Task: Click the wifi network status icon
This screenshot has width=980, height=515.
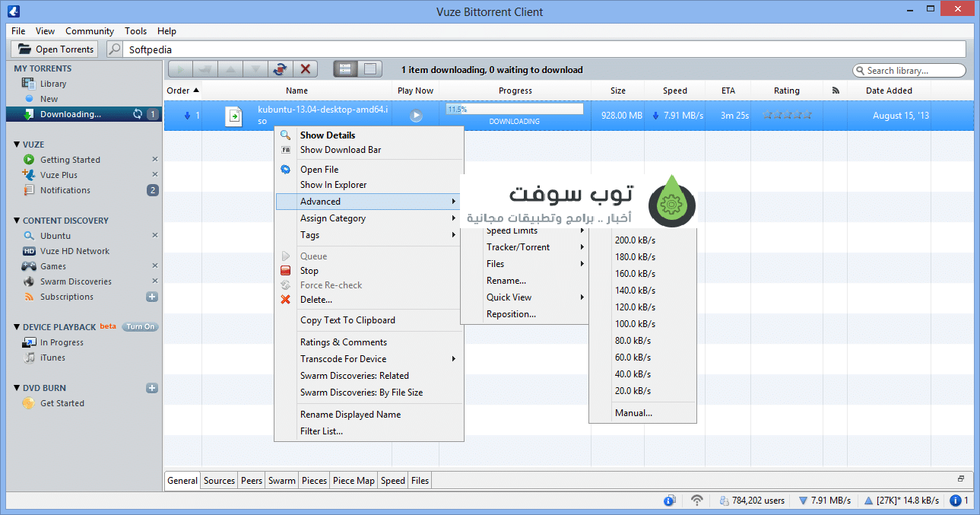Action: (x=696, y=501)
